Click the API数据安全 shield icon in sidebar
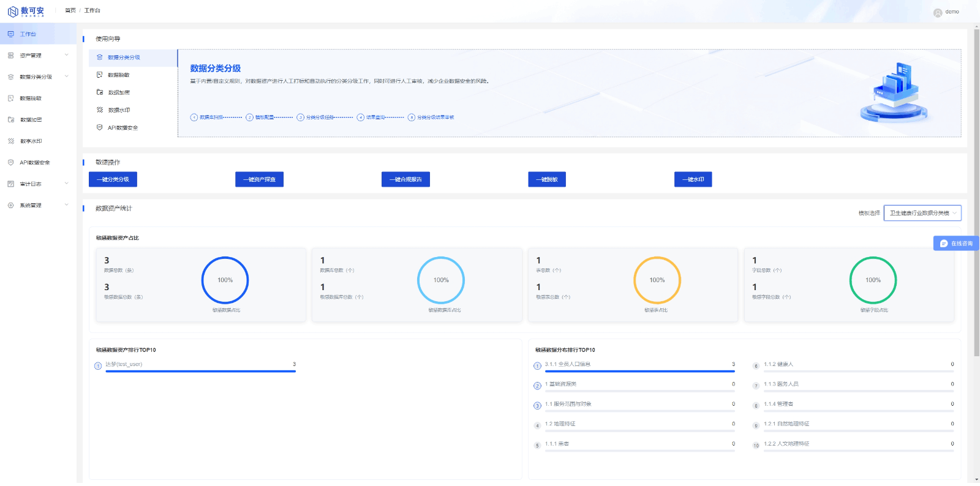 (x=10, y=163)
